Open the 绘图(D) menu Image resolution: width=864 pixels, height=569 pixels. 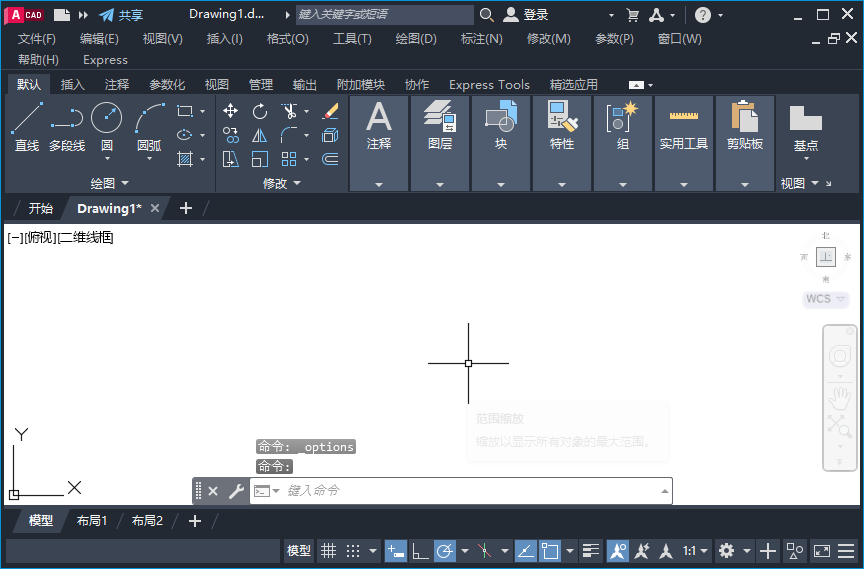point(416,39)
